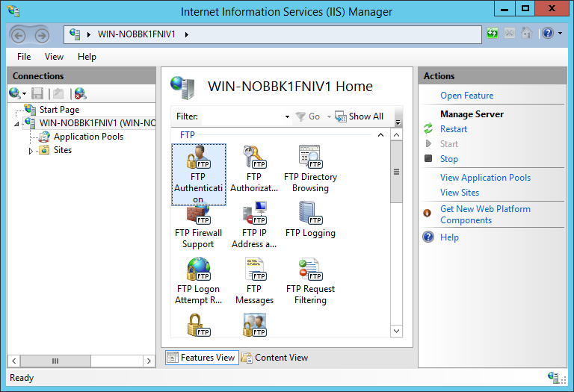Click the Open Feature link
Viewport: 574px width, 392px height.
[466, 96]
